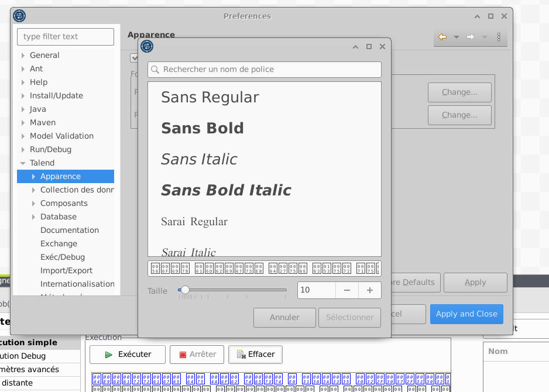This screenshot has width=549, height=392.
Task: Expand the Java tree node
Action: (x=23, y=109)
